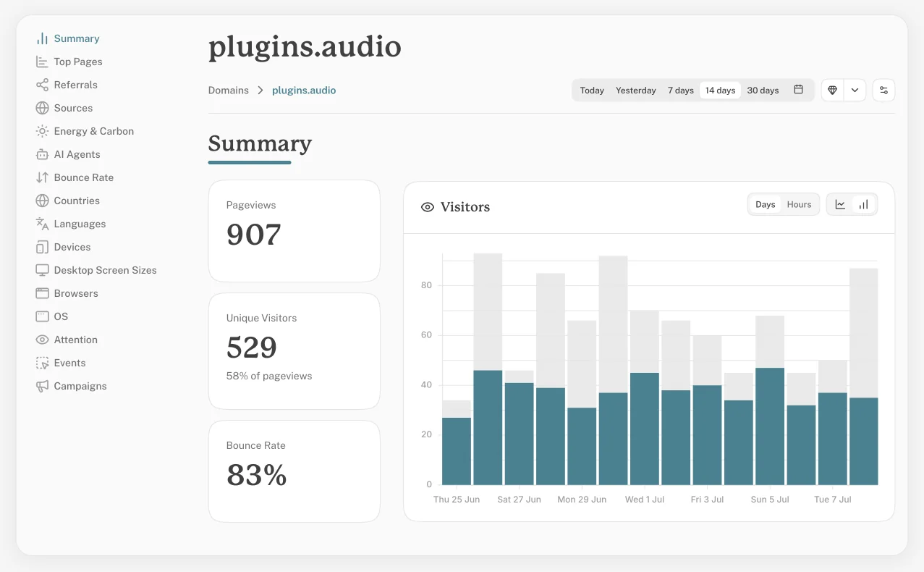Click the Sun 5 Jul axis label
Screen dimensions: 924x572
pos(770,500)
